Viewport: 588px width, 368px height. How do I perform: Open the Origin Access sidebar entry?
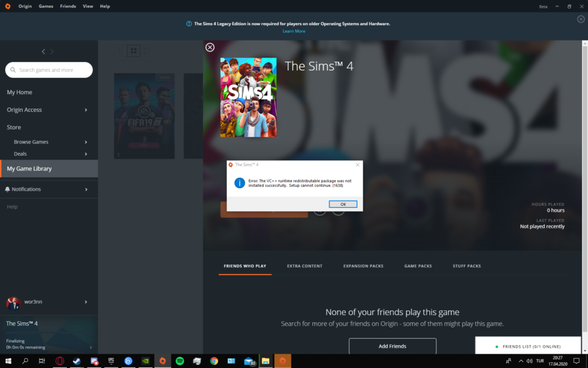pyautogui.click(x=24, y=110)
